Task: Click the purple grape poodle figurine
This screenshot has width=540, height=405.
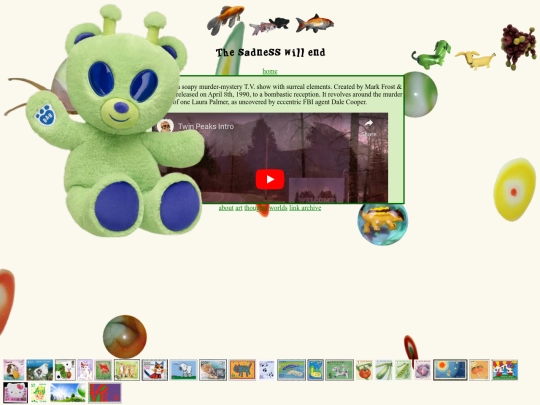Action: [518, 46]
